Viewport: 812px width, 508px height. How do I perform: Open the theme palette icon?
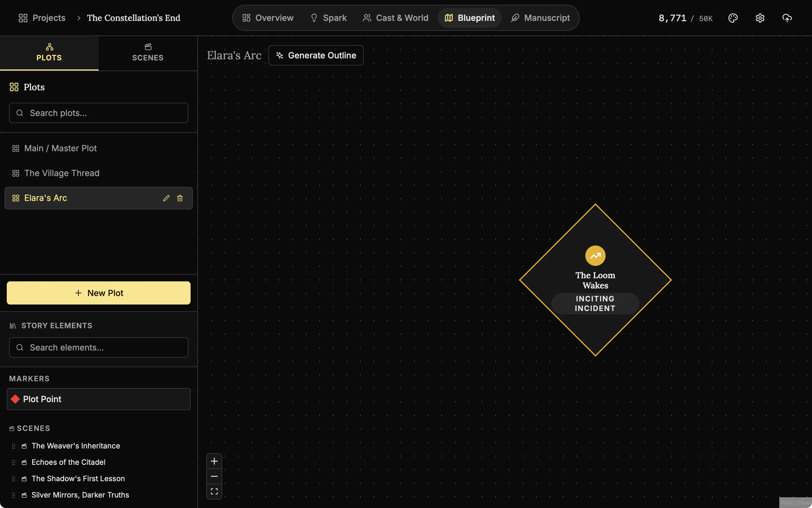(733, 18)
